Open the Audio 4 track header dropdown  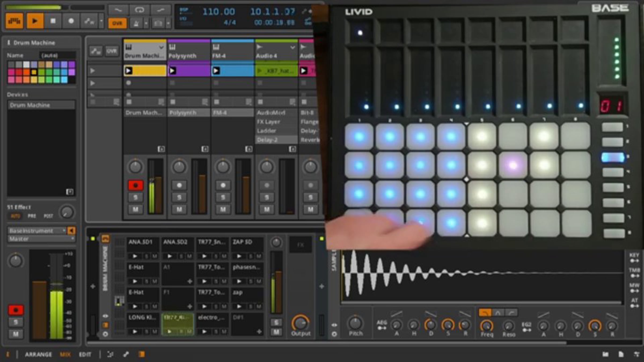(x=292, y=47)
